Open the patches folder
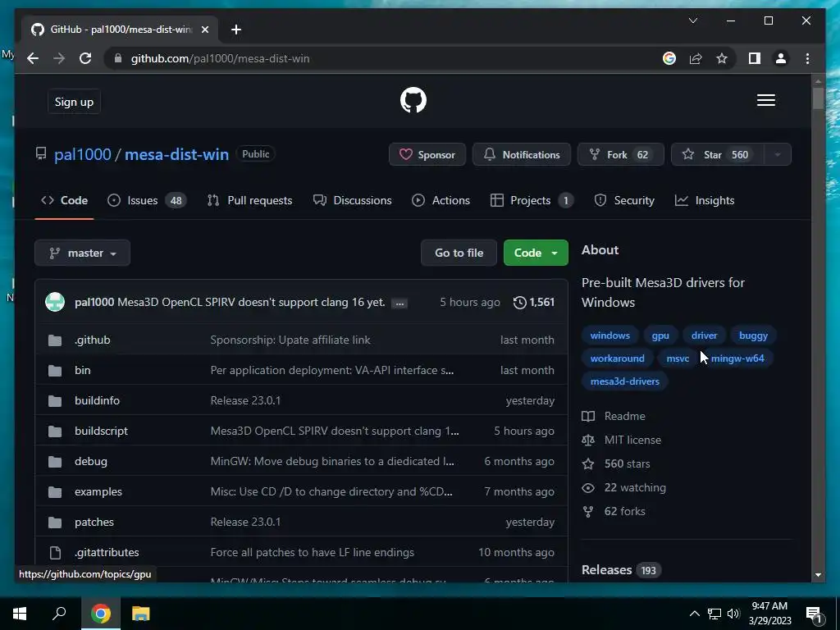840x630 pixels. (94, 523)
